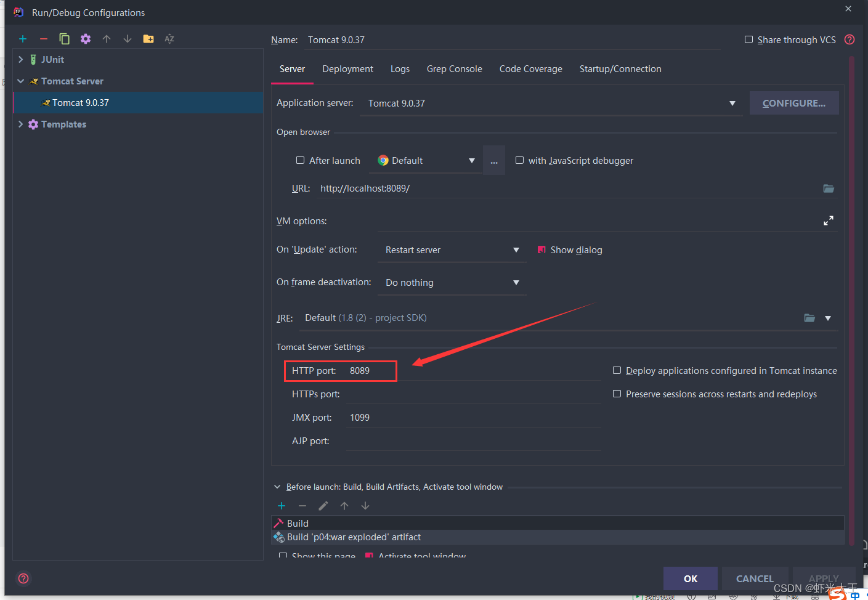This screenshot has height=600, width=868.
Task: Switch to the Server tab
Action: coord(292,69)
